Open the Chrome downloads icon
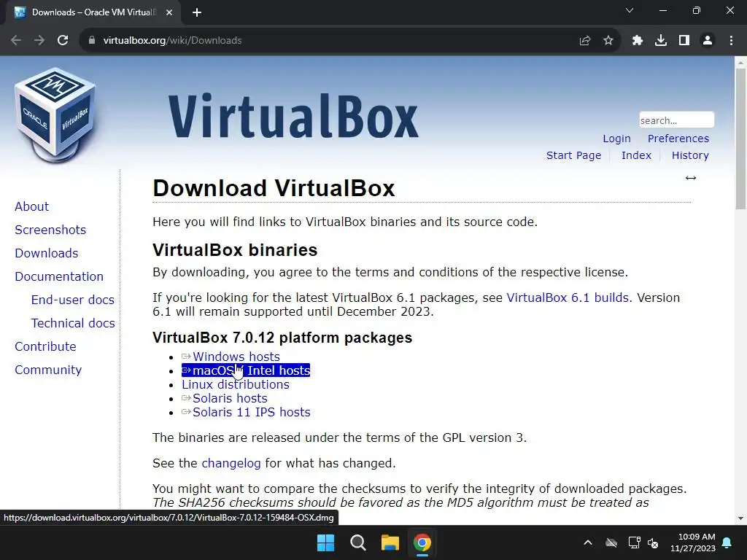 [661, 41]
